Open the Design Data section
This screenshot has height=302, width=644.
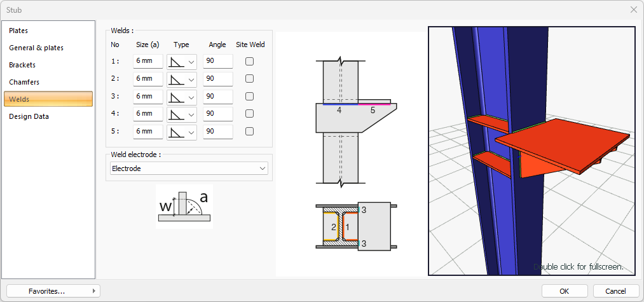29,116
